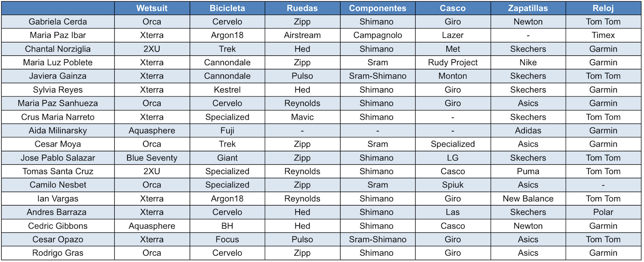Click the Timex watch cell
The width and height of the screenshot is (644, 262).
(604, 35)
